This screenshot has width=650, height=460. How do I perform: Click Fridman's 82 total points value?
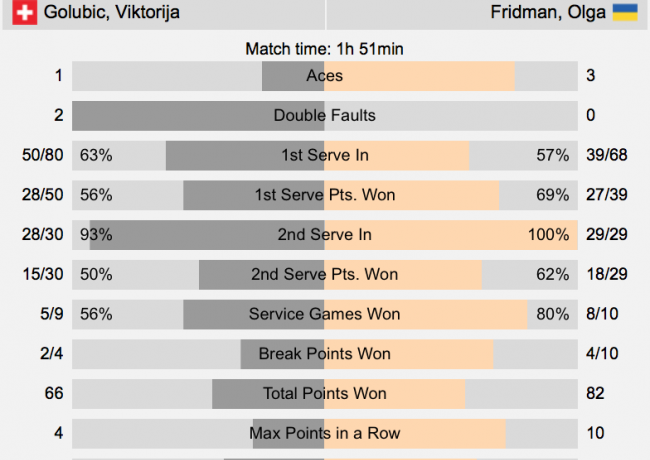(595, 393)
